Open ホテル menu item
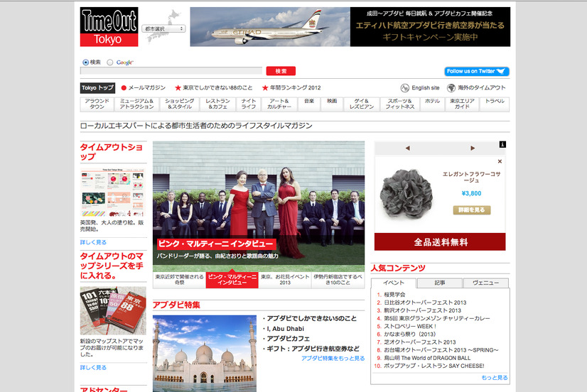 (432, 104)
